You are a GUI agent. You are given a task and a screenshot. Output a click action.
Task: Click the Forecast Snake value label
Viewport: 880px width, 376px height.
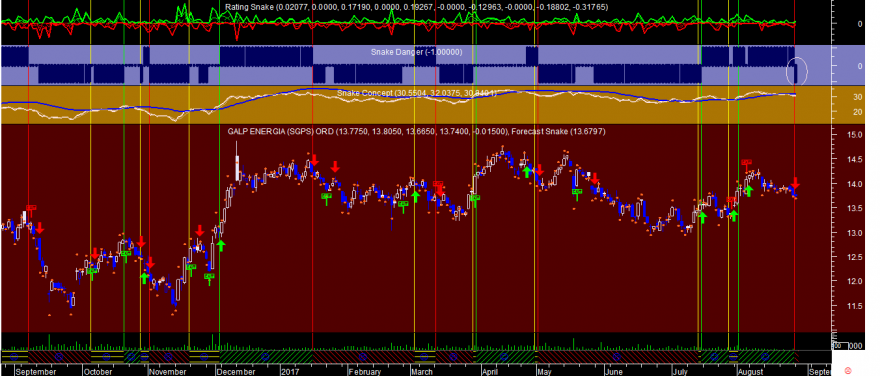coord(558,131)
